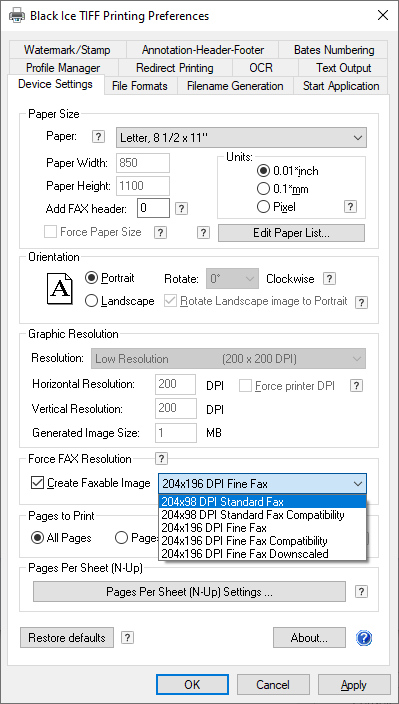Select 204x196 DPI Fine Fax Compatibility option
Viewport: 399px width, 704px height.
click(x=263, y=541)
